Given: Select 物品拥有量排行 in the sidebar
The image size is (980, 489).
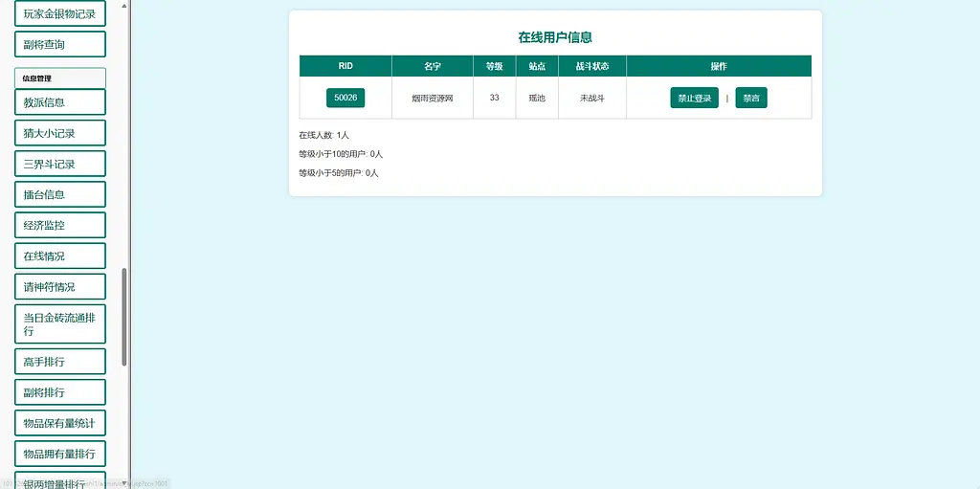Looking at the screenshot, I should (x=60, y=454).
